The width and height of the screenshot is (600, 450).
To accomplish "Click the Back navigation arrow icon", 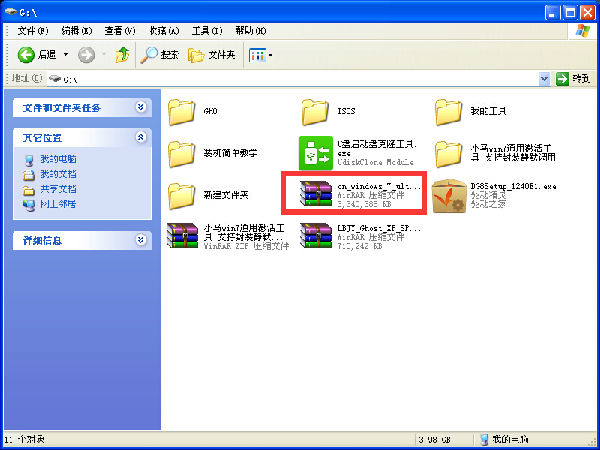I will pyautogui.click(x=26, y=54).
